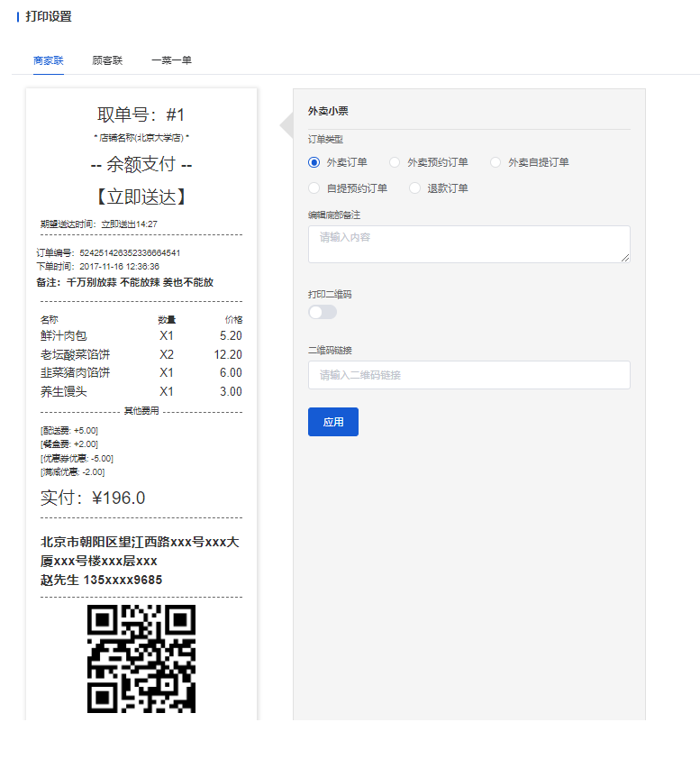Image resolution: width=700 pixels, height=759 pixels.
Task: Click the 余额支付 payment line
Action: [141, 164]
